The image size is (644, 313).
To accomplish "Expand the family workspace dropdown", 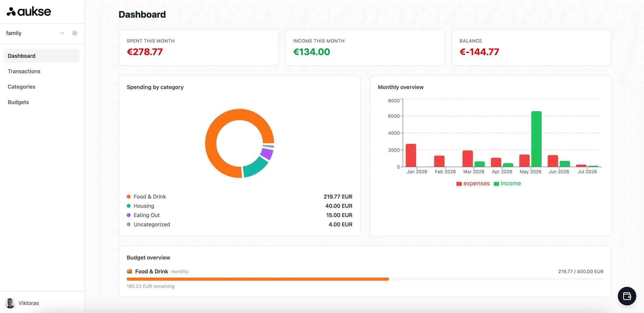I will click(35, 33).
